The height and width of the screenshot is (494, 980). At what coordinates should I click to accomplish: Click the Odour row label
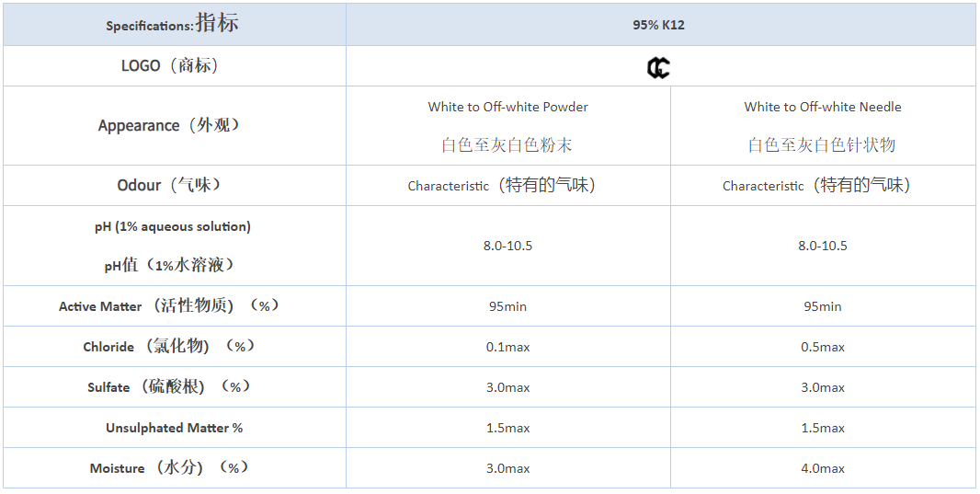click(175, 185)
